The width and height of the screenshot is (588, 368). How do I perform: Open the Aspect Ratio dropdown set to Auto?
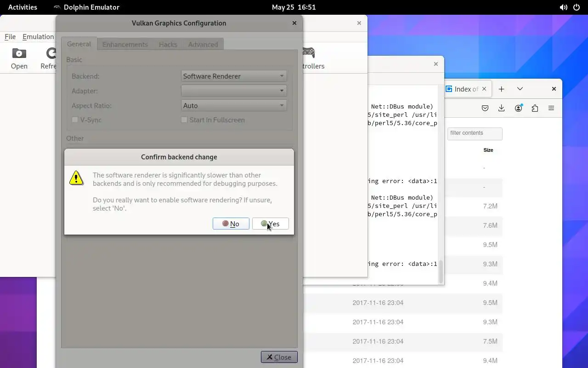point(234,105)
